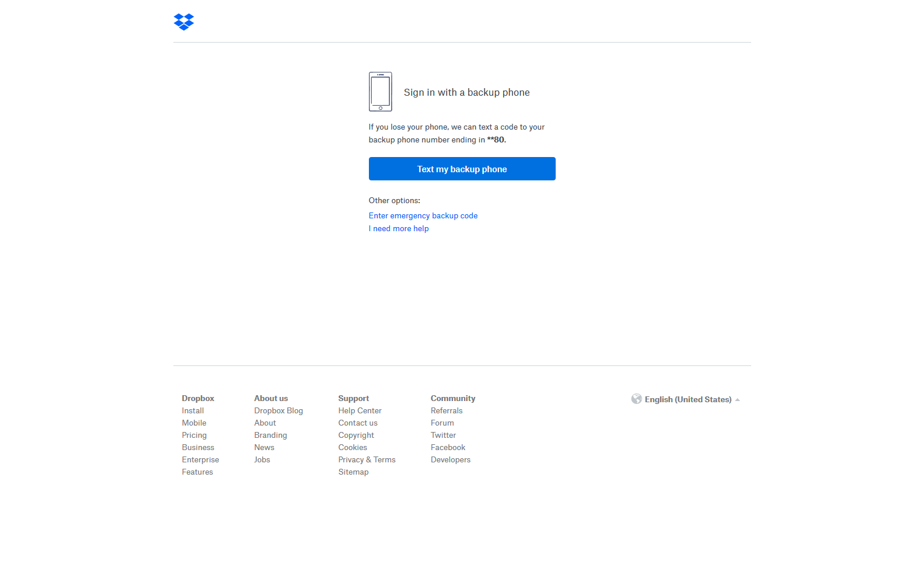Open the Business footer link
This screenshot has height=561, width=924.
tap(198, 447)
